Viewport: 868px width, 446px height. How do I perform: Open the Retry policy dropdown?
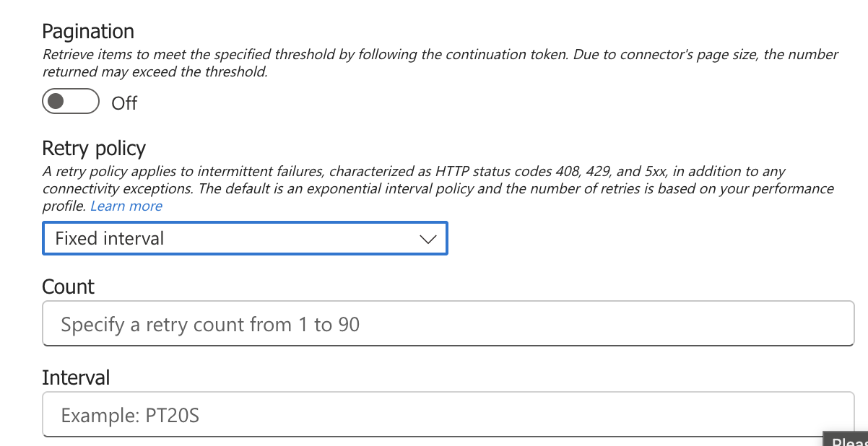(245, 238)
